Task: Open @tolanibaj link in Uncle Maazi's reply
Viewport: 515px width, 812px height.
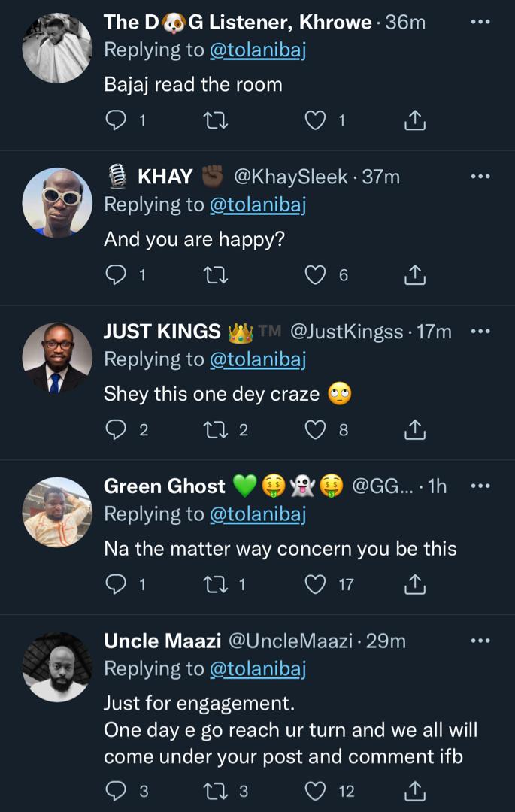Action: point(257,668)
